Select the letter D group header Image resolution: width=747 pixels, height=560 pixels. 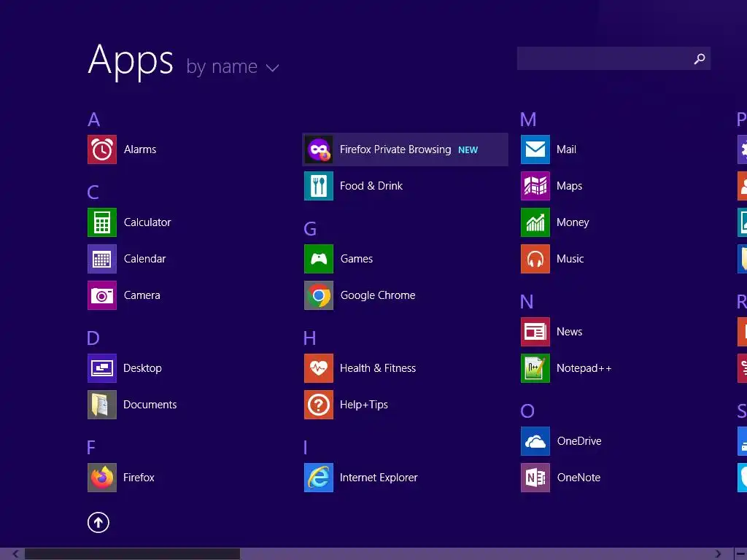[93, 338]
